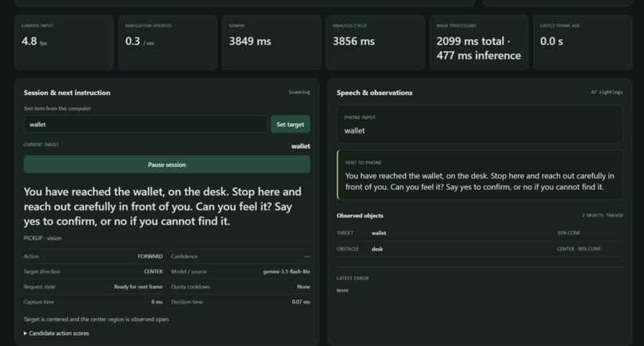Expand Candidate action scores section

(x=56, y=333)
